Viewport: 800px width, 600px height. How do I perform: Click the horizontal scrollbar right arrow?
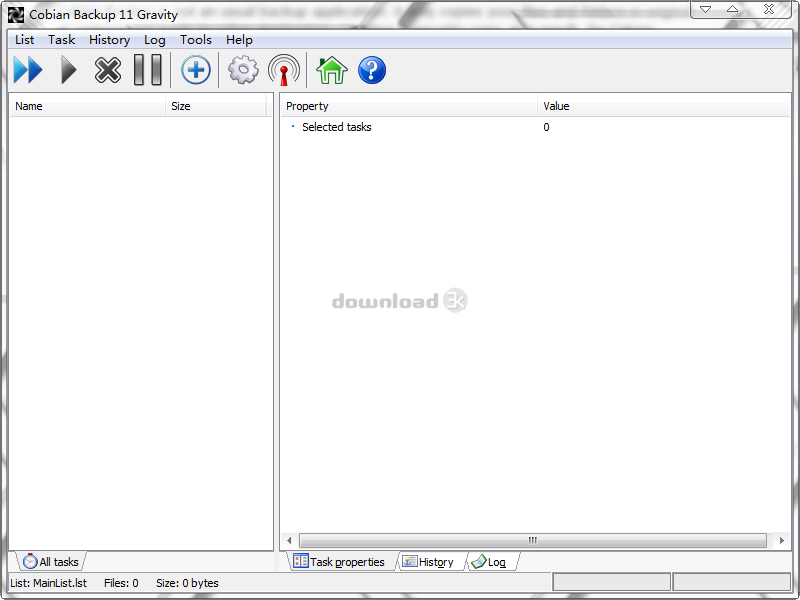pyautogui.click(x=782, y=540)
